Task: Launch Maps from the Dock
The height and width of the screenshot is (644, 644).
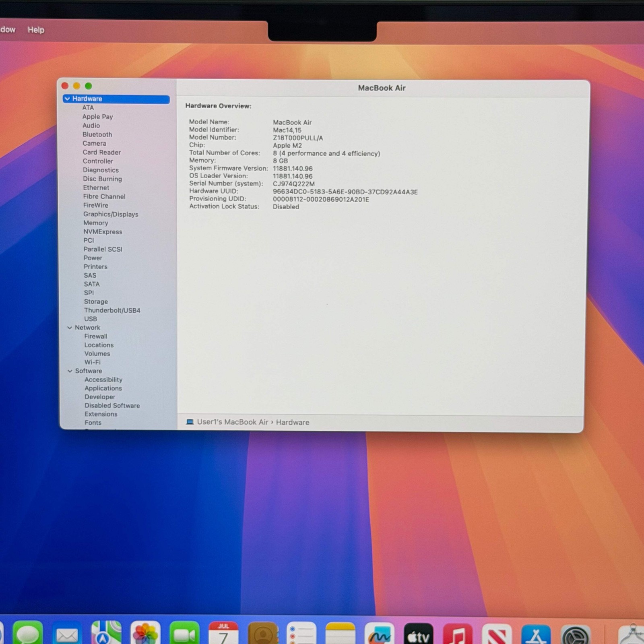Action: (x=106, y=634)
